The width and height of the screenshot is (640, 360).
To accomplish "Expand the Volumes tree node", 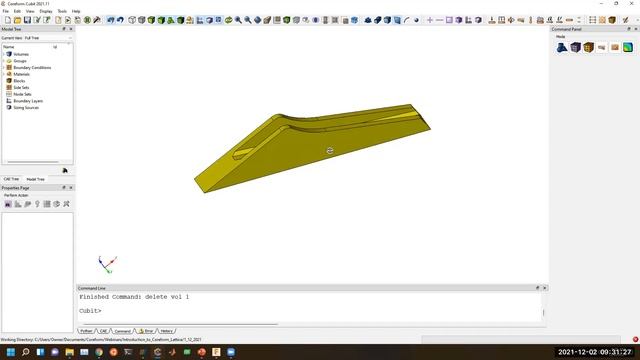I will tap(4, 54).
